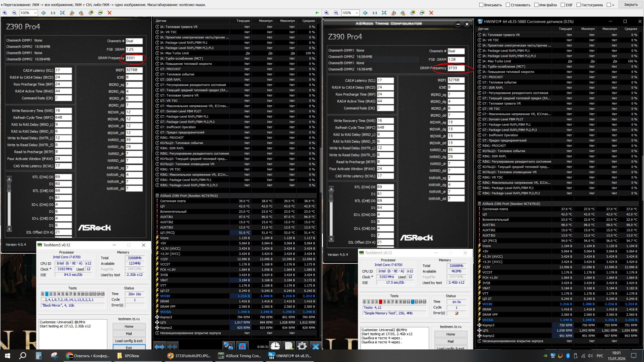This screenshot has width=644, height=362.
Task: Open next image icon in right panel
Action: [x=422, y=13]
